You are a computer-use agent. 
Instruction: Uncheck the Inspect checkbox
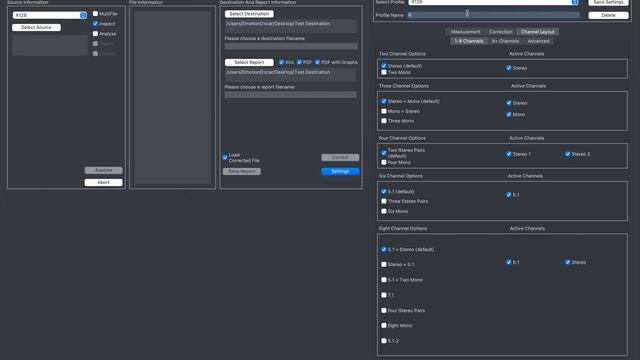(95, 24)
